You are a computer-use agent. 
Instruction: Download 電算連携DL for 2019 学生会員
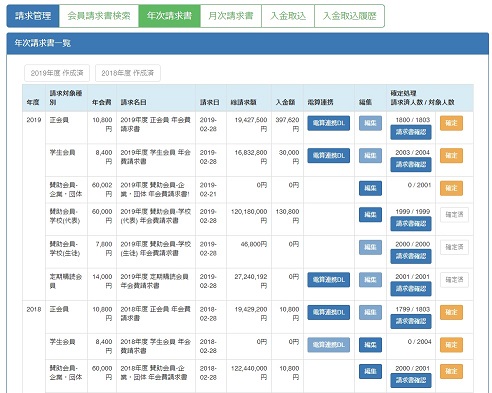(x=329, y=156)
